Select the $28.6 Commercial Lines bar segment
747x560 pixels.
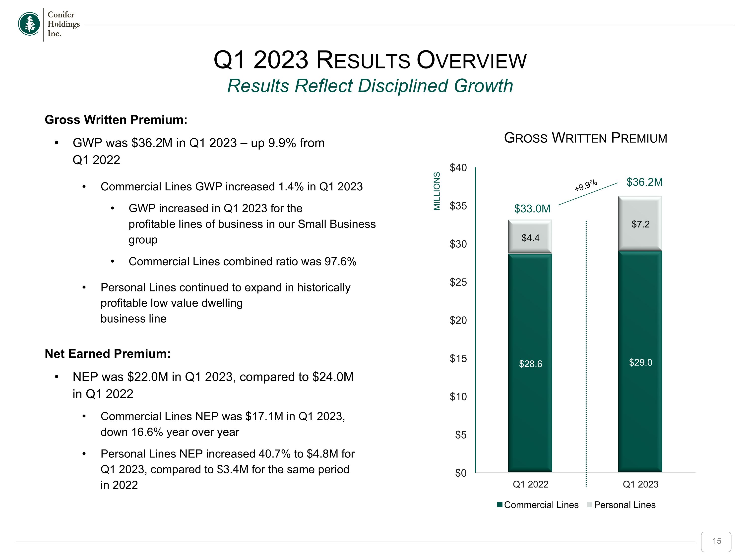(530, 363)
